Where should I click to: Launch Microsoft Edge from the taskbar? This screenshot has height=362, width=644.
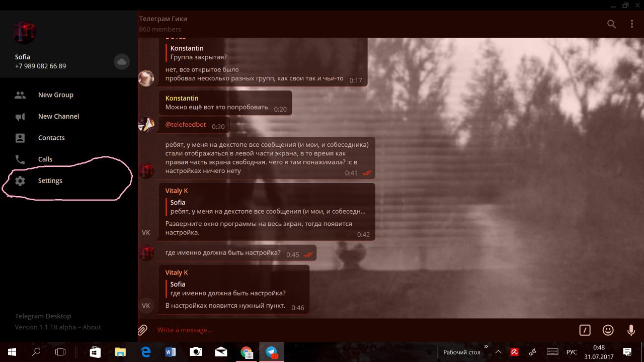[x=146, y=352]
